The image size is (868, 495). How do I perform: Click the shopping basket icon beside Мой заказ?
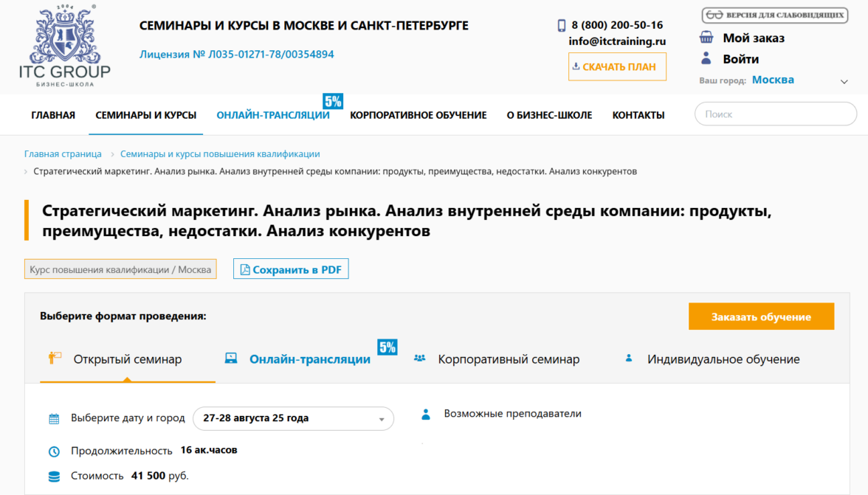point(706,38)
